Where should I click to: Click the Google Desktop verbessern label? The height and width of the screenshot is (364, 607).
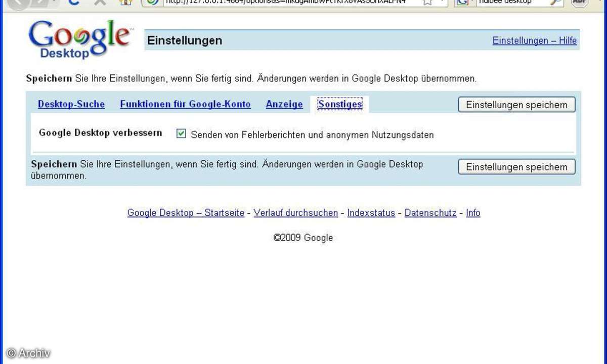[x=101, y=133]
